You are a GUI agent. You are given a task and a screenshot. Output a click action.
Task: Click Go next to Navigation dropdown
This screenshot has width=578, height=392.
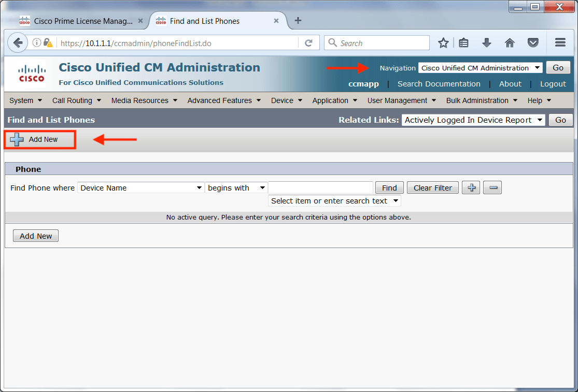[558, 68]
